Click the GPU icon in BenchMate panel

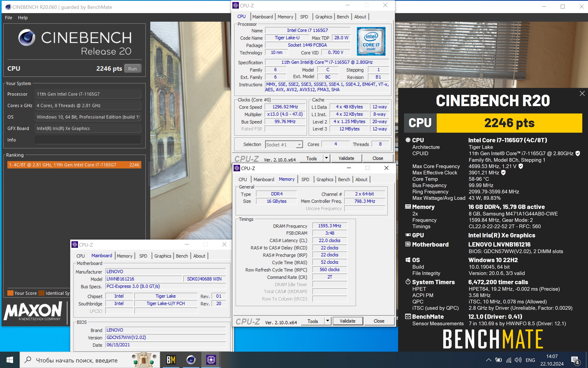coord(408,235)
